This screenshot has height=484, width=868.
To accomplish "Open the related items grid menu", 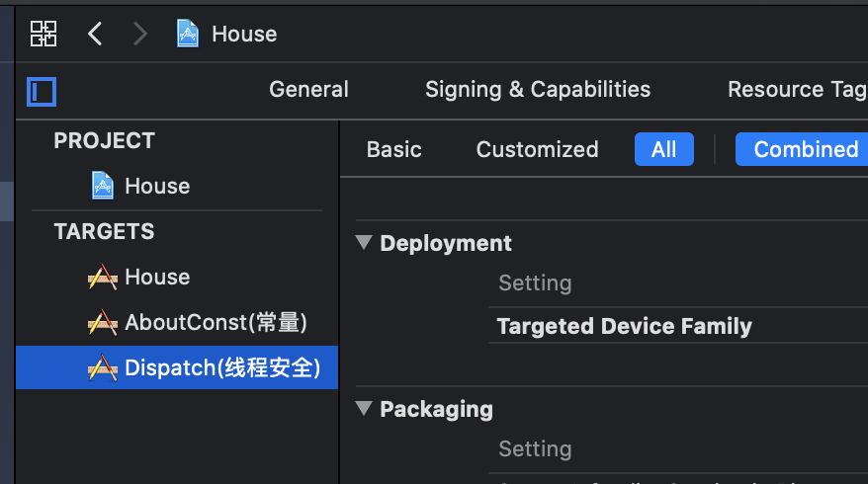I will point(43,34).
